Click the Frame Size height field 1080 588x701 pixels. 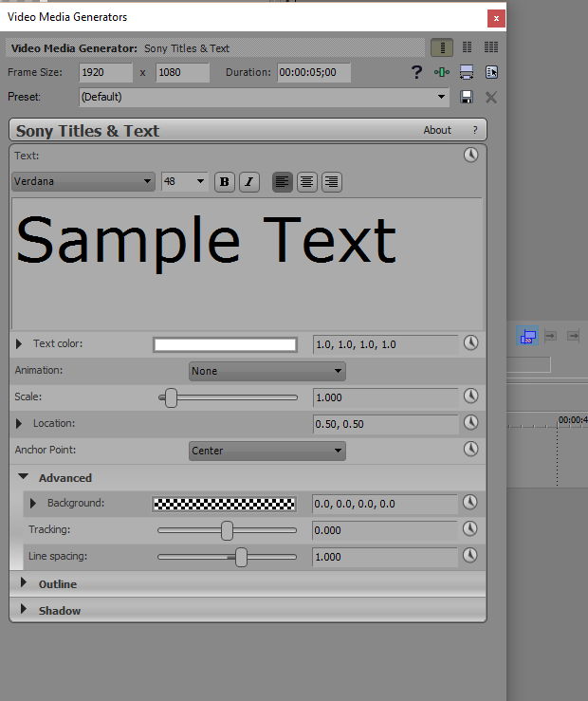pos(183,72)
